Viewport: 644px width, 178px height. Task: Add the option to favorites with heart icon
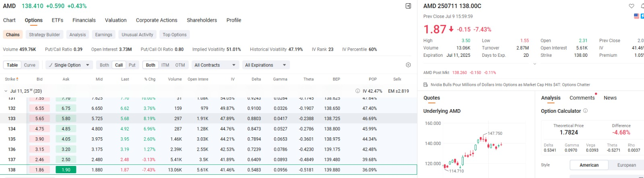(632, 6)
